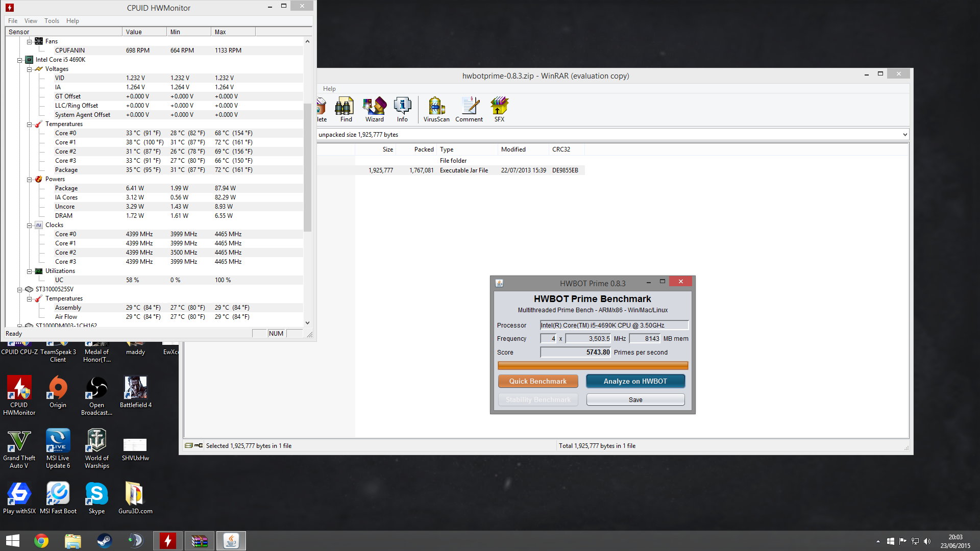Collapse the Utilizations tree node

pyautogui.click(x=29, y=271)
